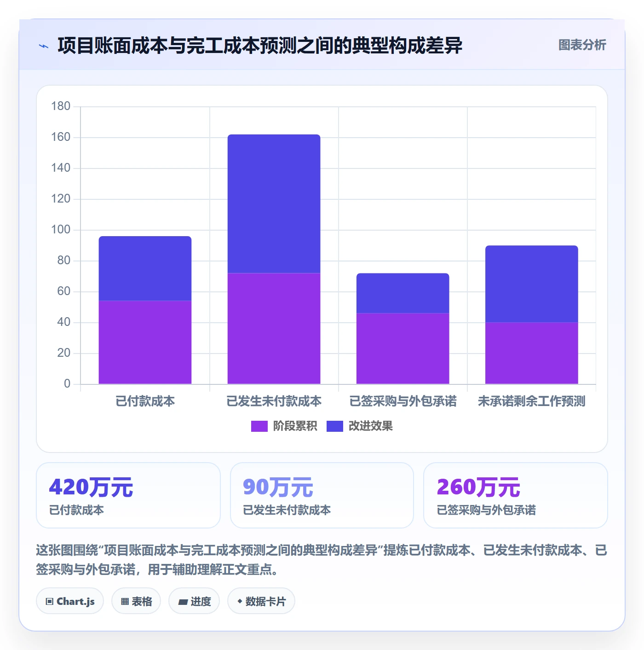Screen dimensions: 644x650
Task: Click the blue segment of the 未承诺剩余工作预测 bar
Action: click(531, 284)
